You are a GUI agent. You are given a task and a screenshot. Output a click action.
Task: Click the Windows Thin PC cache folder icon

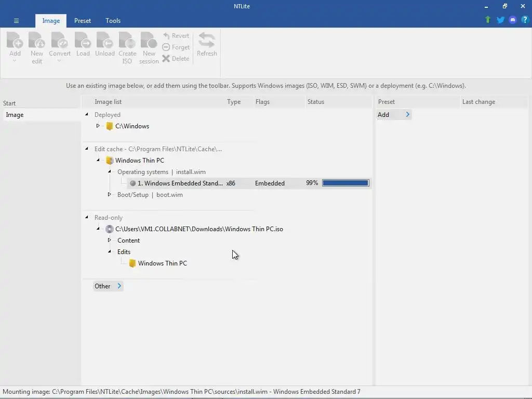[x=109, y=161]
